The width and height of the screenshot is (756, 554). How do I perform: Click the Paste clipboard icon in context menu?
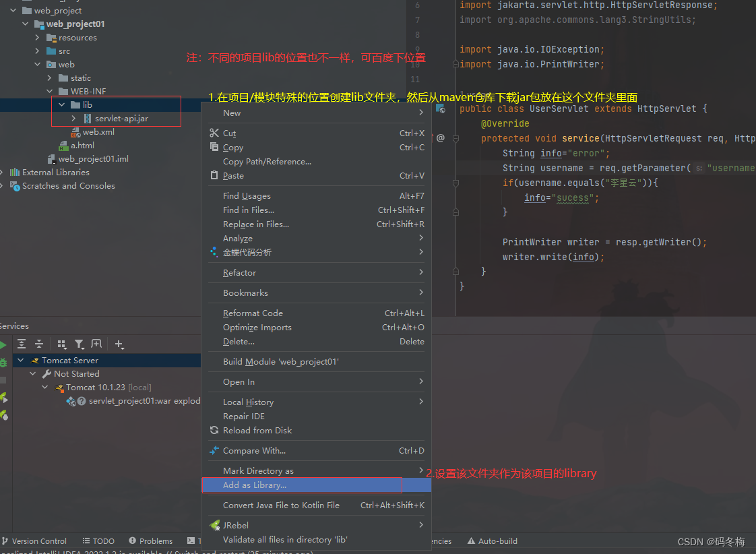pyautogui.click(x=214, y=175)
